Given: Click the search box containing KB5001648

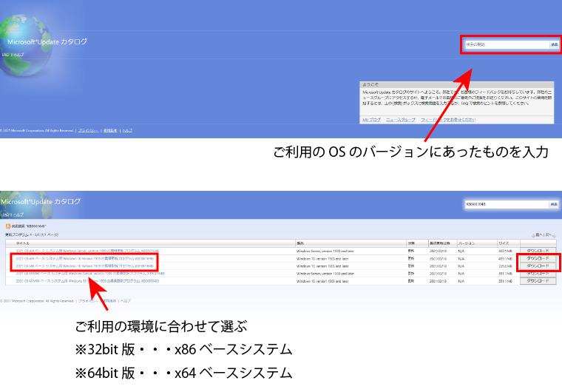Looking at the screenshot, I should [507, 204].
